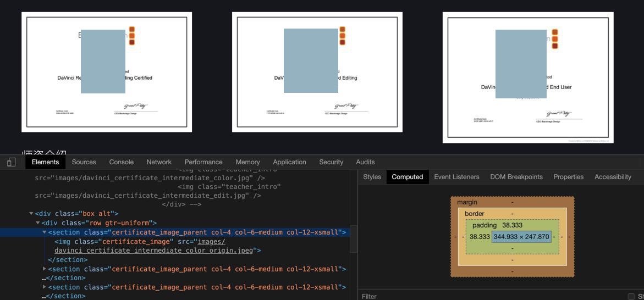
Task: Click the Elements panel vertical scrollbar
Action: [x=353, y=239]
